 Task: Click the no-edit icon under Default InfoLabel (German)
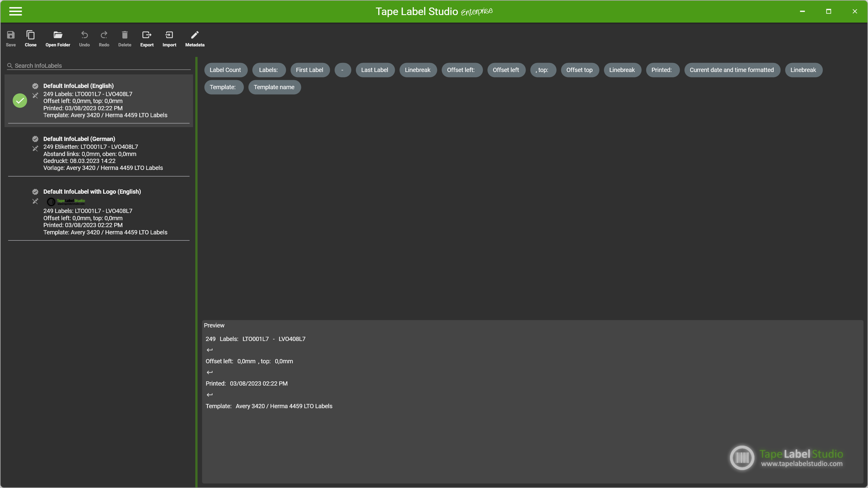(x=35, y=149)
